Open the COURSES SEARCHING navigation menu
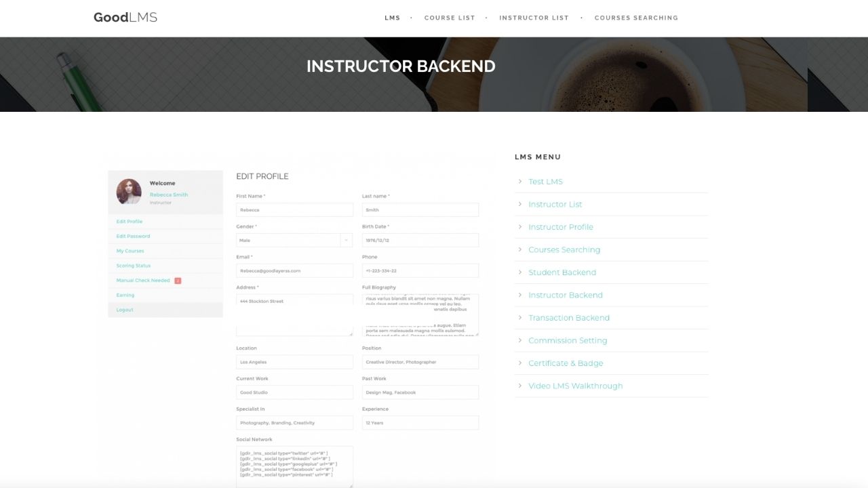The height and width of the screenshot is (488, 868). pyautogui.click(x=635, y=18)
